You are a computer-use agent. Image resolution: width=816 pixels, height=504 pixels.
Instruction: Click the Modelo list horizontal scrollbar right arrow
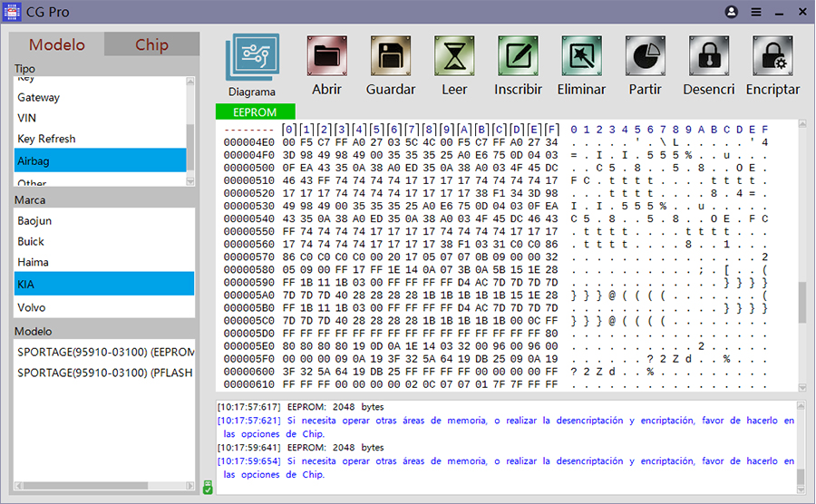(x=190, y=485)
